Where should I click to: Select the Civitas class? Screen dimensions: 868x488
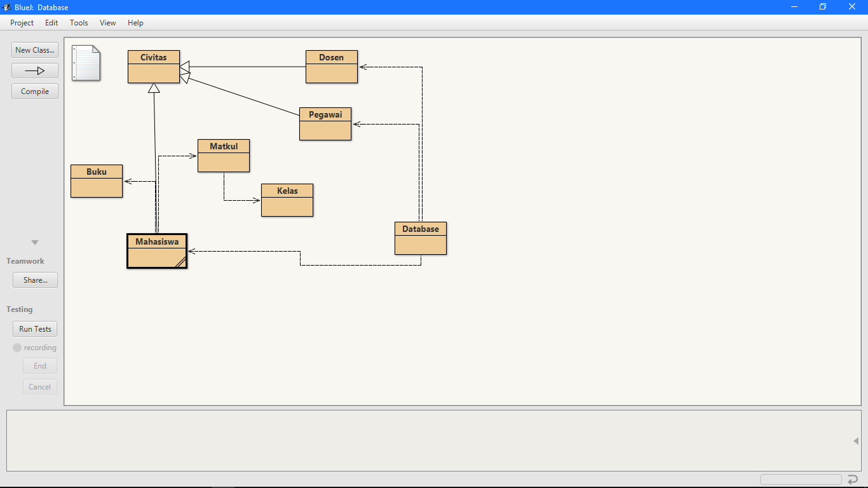pyautogui.click(x=153, y=67)
